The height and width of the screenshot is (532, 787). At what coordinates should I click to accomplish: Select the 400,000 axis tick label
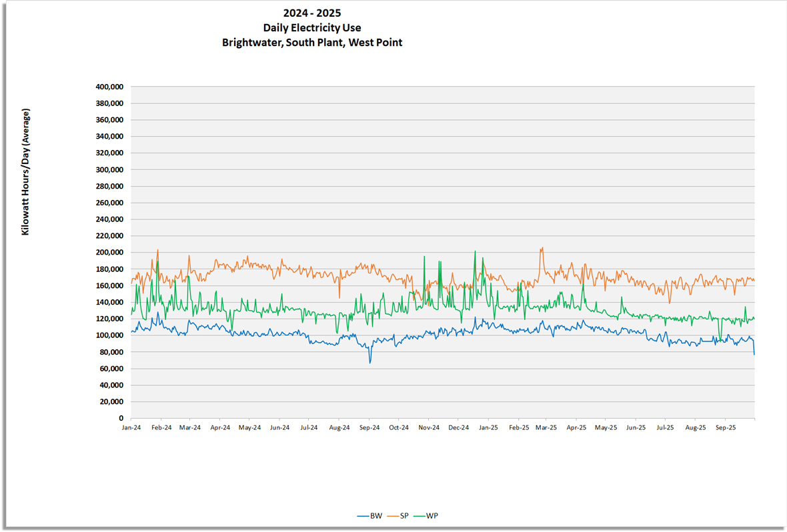tap(109, 86)
